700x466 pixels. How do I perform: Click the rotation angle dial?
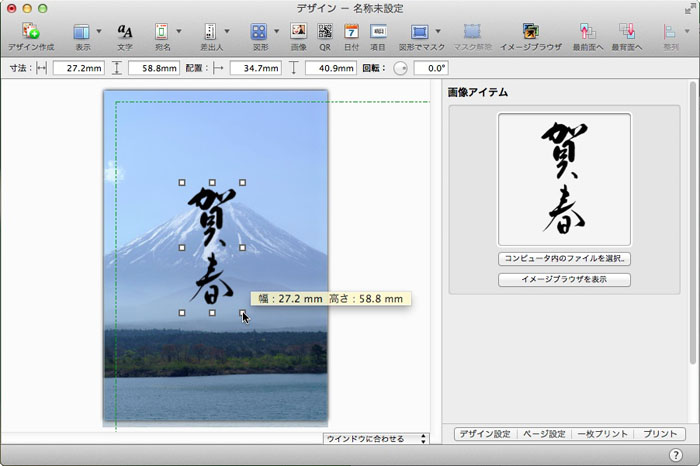click(400, 68)
